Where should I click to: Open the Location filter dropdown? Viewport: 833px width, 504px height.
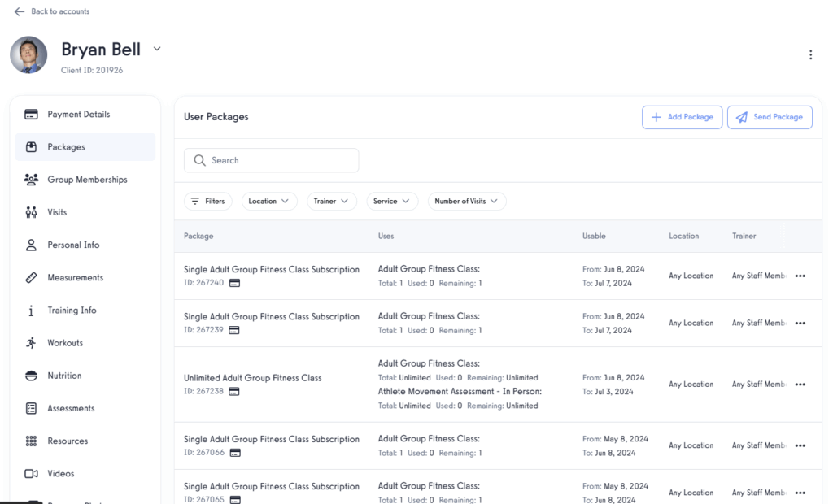point(268,201)
